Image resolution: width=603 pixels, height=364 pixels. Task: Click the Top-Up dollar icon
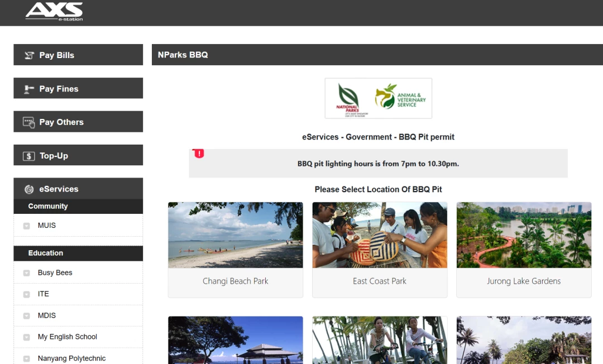tap(29, 156)
